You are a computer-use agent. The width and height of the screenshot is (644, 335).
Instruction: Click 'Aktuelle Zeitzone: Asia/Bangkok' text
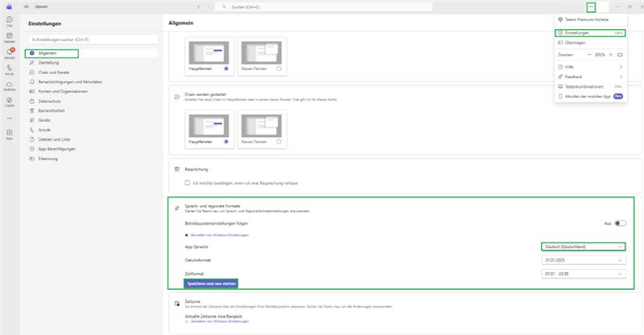tap(213, 316)
